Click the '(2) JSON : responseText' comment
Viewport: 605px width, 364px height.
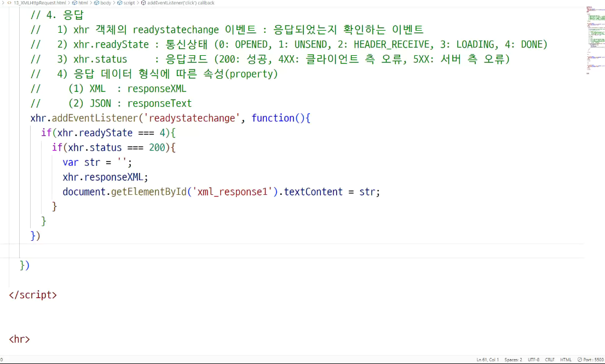pos(111,103)
